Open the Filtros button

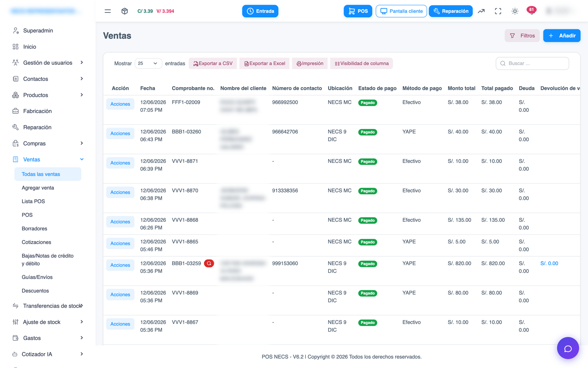coord(522,36)
